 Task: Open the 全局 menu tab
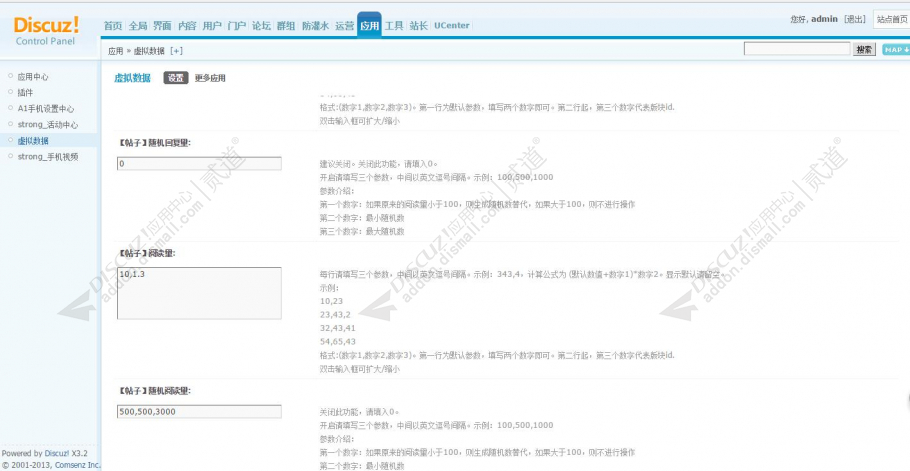pyautogui.click(x=138, y=26)
